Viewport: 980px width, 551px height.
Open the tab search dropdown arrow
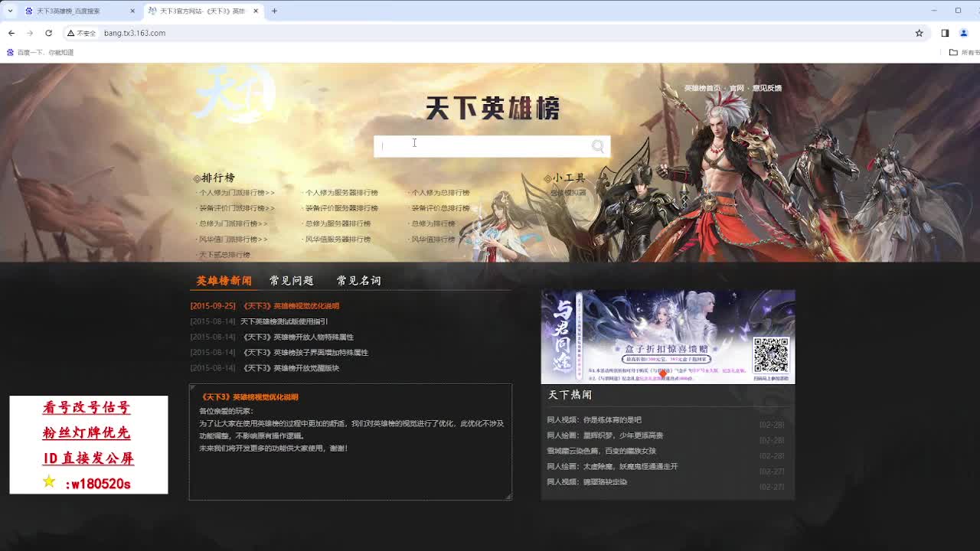click(10, 11)
